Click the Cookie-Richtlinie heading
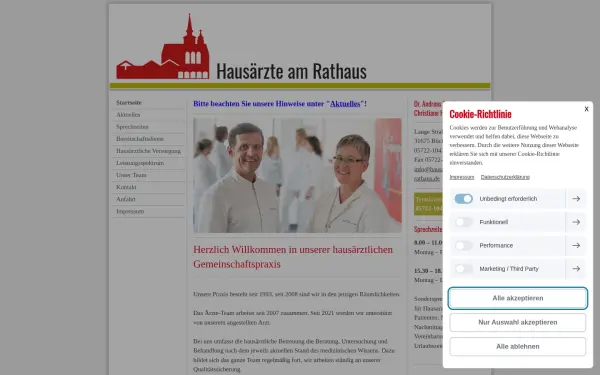Viewport: 600px width, 375px height. [x=480, y=114]
